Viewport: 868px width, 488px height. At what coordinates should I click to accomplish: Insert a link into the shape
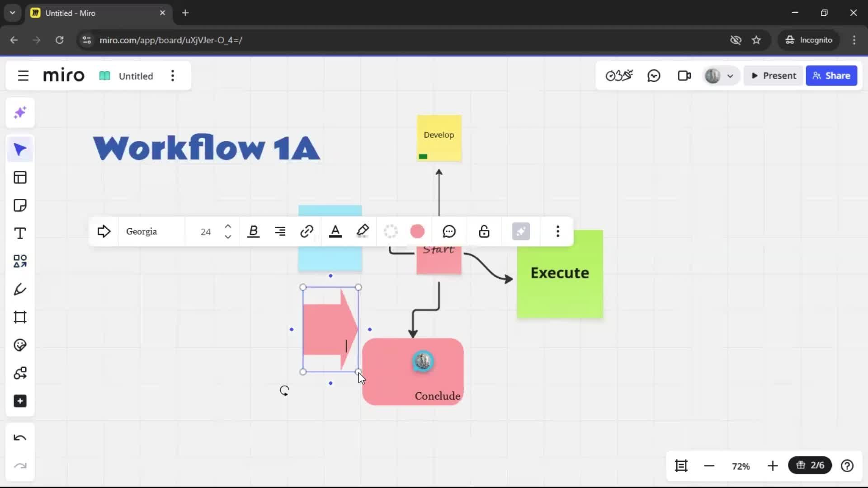(x=307, y=231)
